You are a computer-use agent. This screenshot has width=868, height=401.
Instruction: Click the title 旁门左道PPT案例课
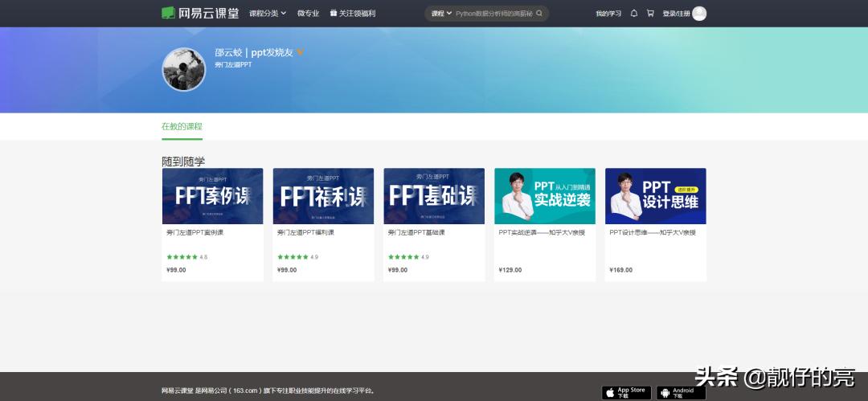click(x=194, y=232)
